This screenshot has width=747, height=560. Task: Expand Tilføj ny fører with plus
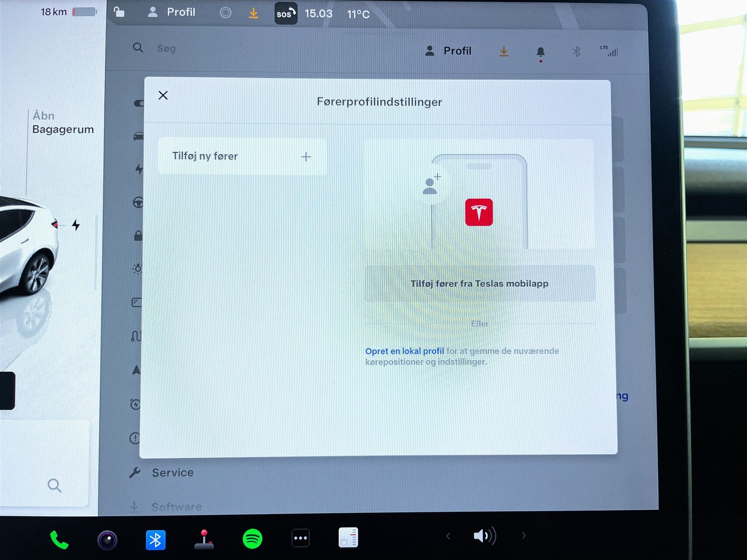306,157
